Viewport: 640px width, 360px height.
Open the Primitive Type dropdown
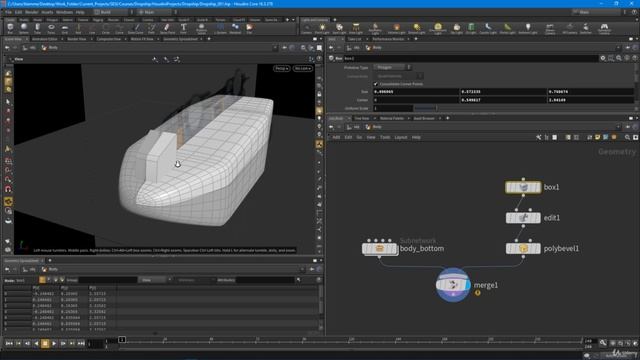point(393,67)
